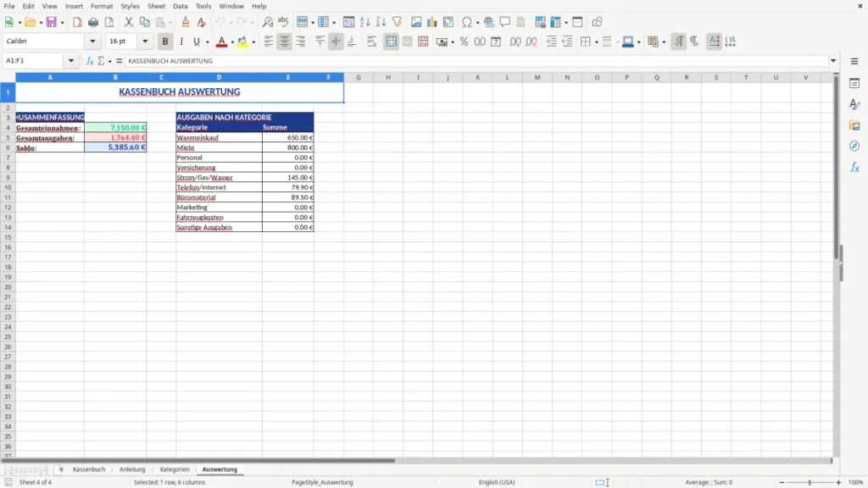This screenshot has height=488, width=868.
Task: Apply yellow background color swatch
Action: [x=242, y=42]
